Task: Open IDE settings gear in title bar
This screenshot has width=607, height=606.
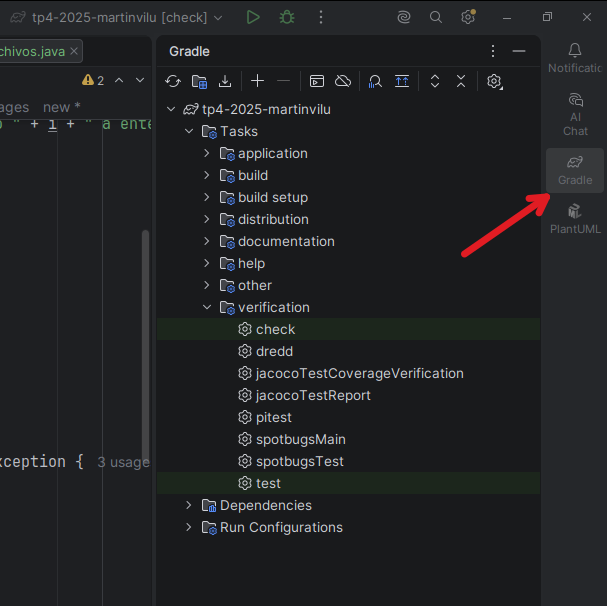Action: [468, 17]
